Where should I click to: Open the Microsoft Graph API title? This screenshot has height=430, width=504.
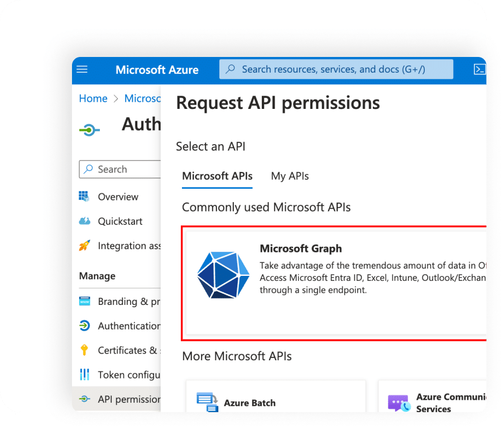[x=301, y=249]
